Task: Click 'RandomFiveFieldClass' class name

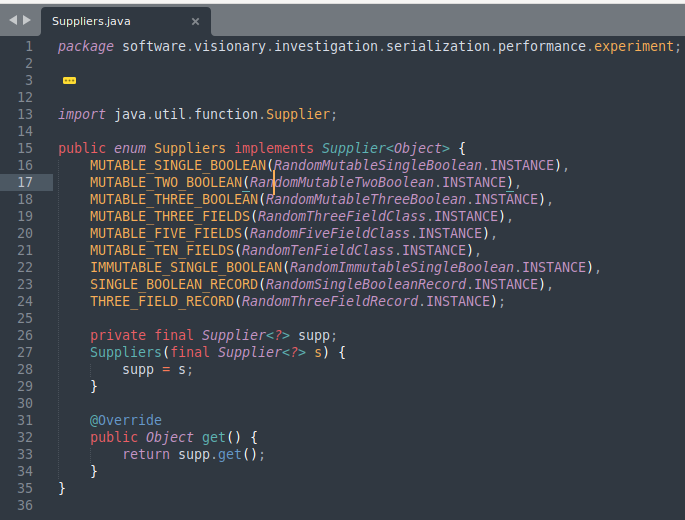Action: pos(330,233)
